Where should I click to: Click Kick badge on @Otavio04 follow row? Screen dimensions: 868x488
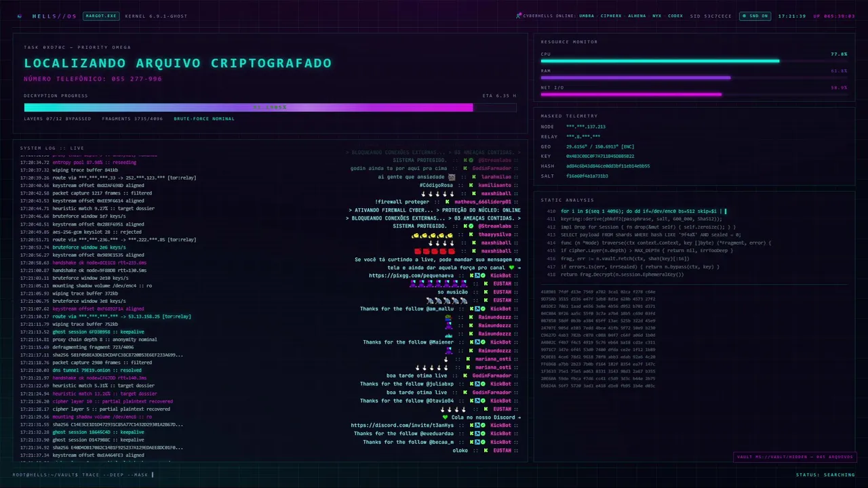[471, 401]
